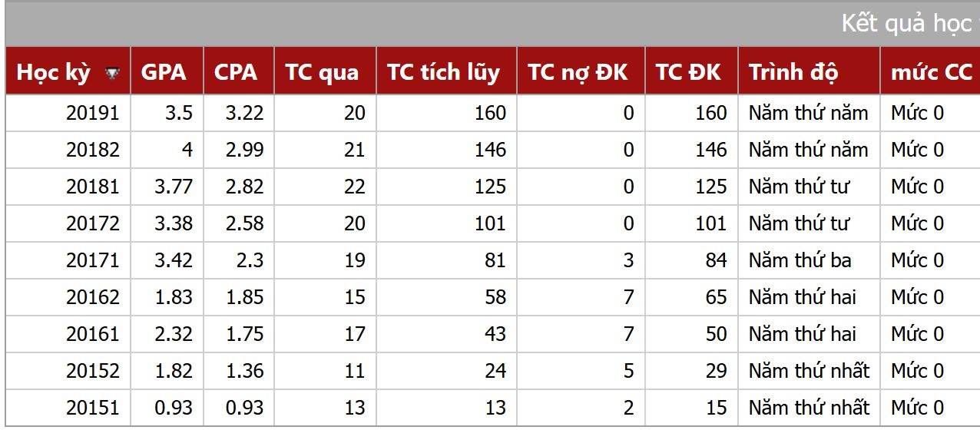This screenshot has height=430, width=980.
Task: Sort table by GPA column header
Action: [x=164, y=72]
